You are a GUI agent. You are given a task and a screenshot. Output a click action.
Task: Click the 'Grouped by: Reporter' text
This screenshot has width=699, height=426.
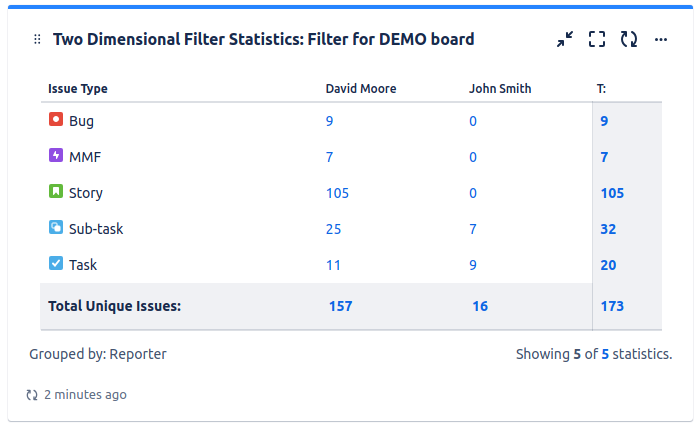pos(98,354)
